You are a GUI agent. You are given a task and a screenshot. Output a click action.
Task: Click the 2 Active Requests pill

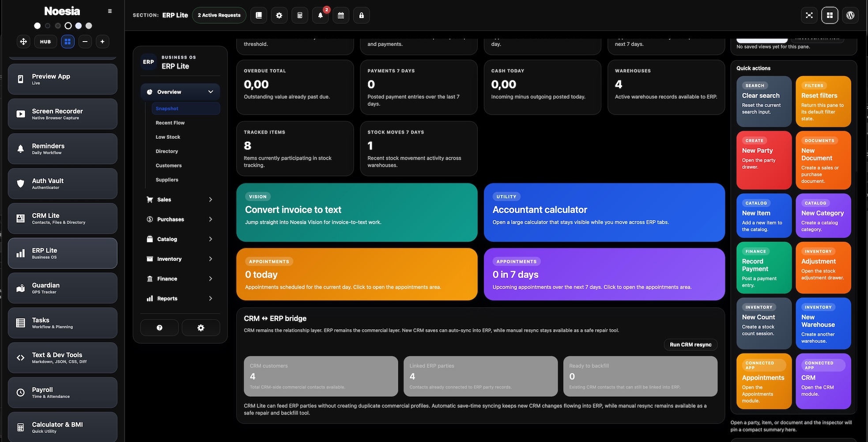click(219, 15)
